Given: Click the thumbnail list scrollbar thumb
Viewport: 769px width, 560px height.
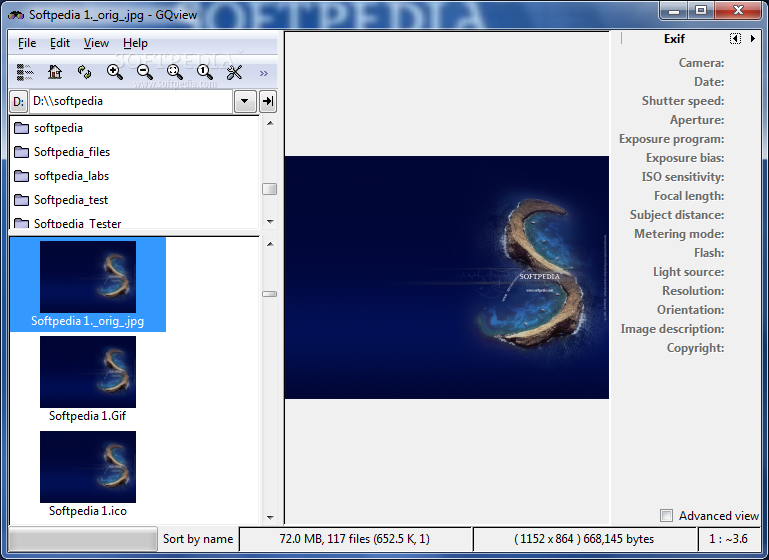Looking at the screenshot, I should coord(270,294).
